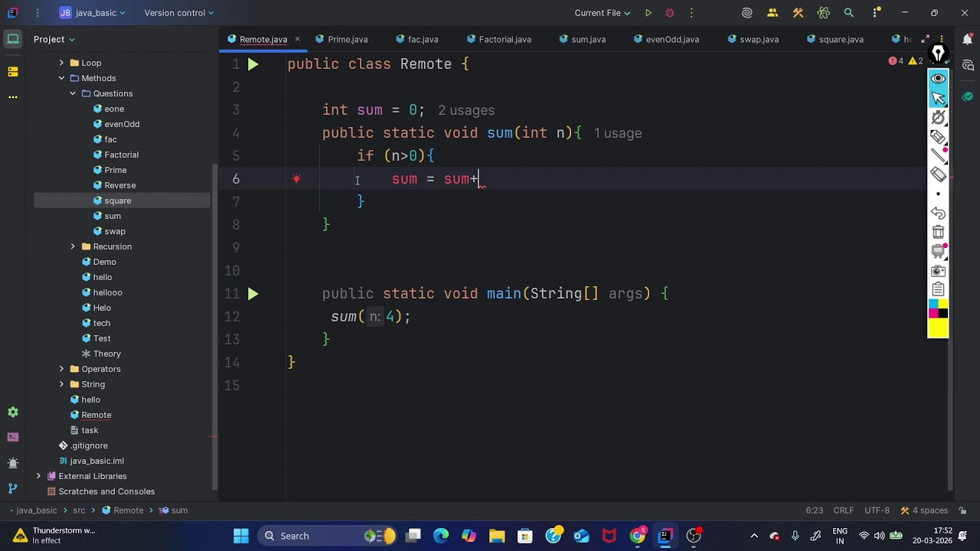The width and height of the screenshot is (980, 551).
Task: Expand the String folder
Action: pos(62,384)
